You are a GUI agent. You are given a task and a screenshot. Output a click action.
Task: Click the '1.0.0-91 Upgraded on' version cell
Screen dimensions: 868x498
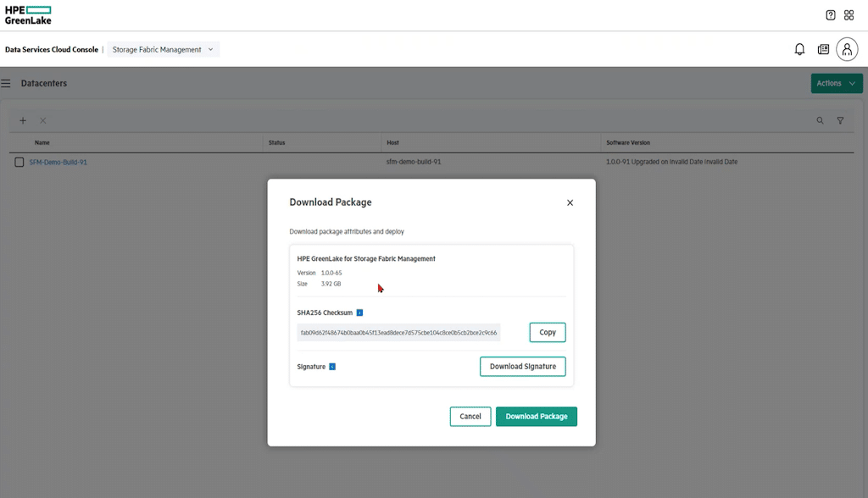pyautogui.click(x=671, y=162)
